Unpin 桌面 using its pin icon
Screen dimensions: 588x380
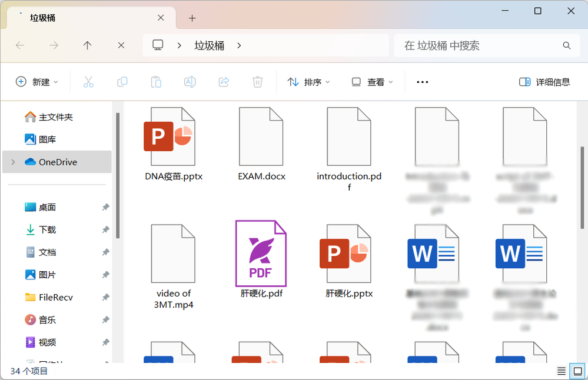click(x=106, y=207)
